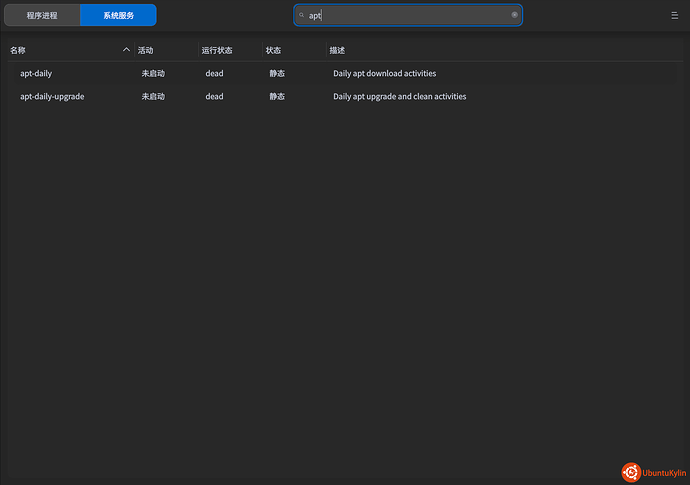Click the 描述 column header
This screenshot has height=485, width=690.
click(337, 50)
